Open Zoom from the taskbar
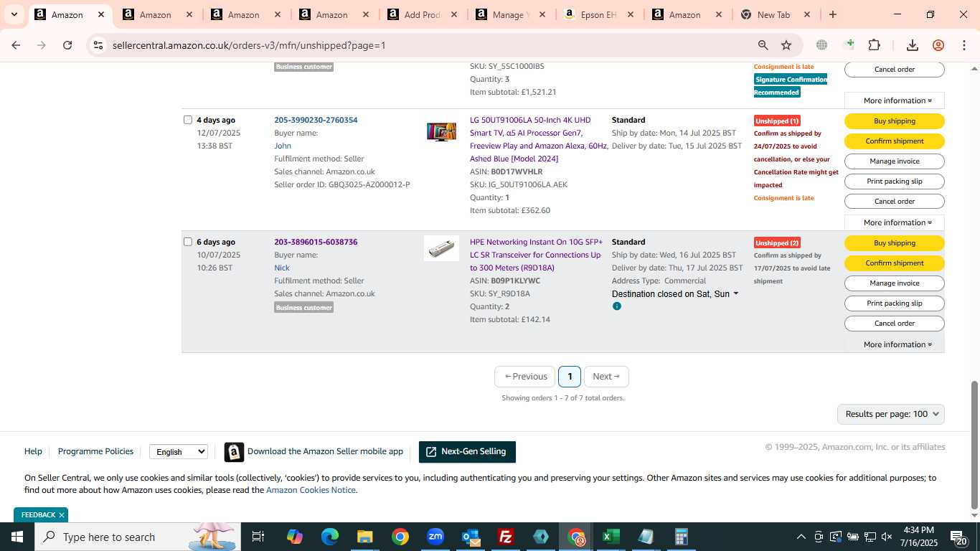Viewport: 980px width, 551px height. pyautogui.click(x=435, y=537)
